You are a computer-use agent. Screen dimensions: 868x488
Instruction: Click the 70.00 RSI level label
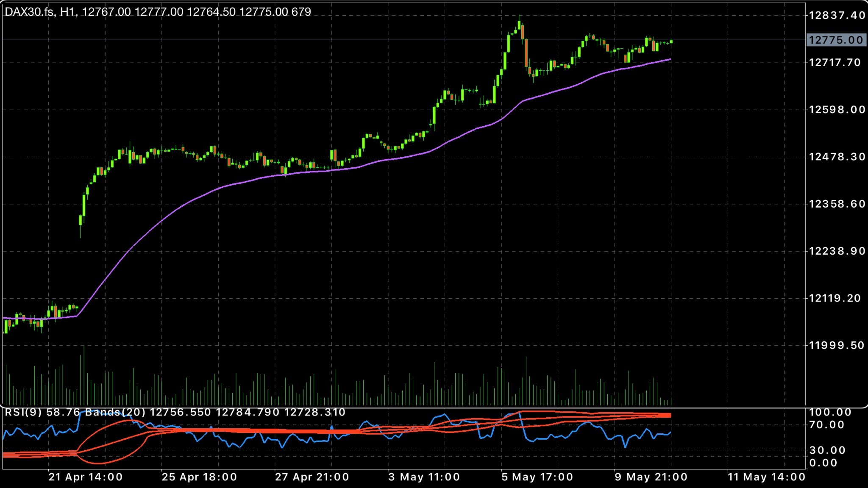point(826,425)
